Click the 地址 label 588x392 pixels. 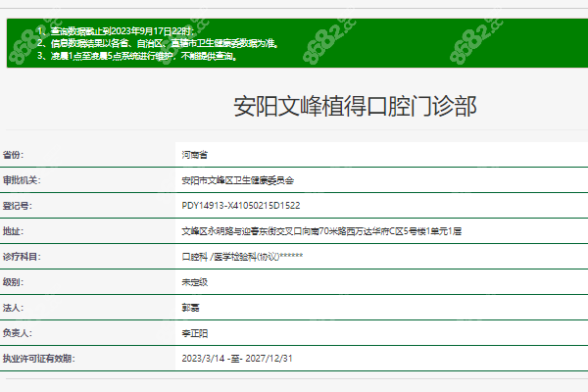[13, 231]
